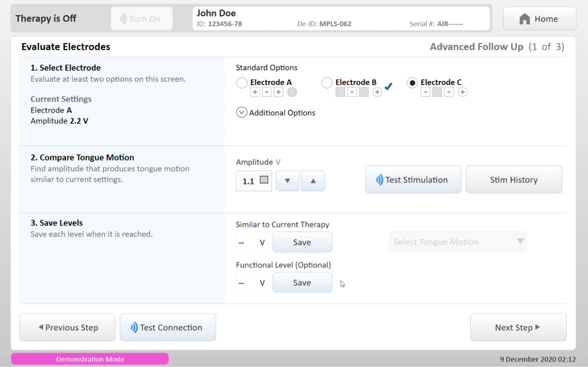Click the Evaluate Electrodes heading
Screen dimensions: 588x367
click(x=65, y=47)
